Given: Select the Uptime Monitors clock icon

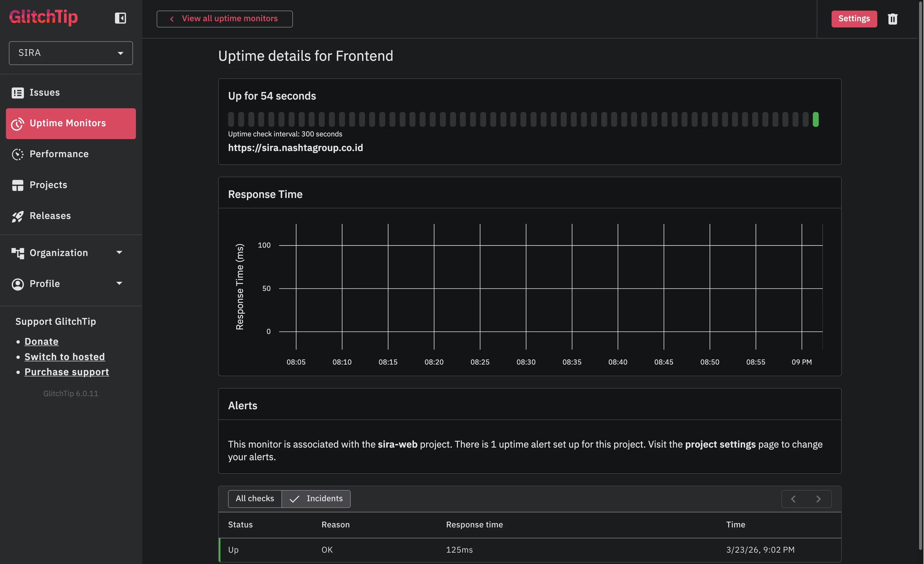Looking at the screenshot, I should click(17, 124).
